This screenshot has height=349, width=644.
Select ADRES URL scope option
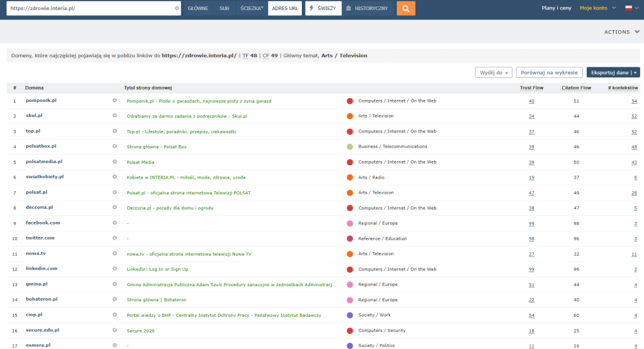(x=285, y=8)
